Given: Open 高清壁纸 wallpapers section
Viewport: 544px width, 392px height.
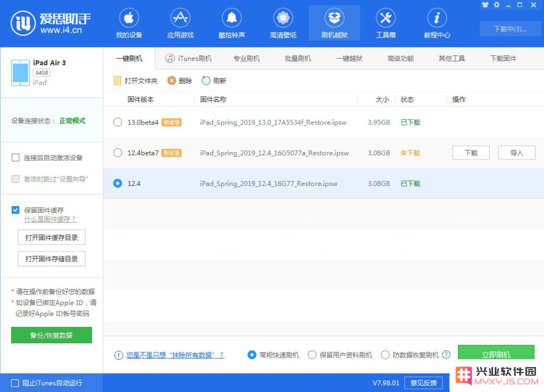Looking at the screenshot, I should pyautogui.click(x=283, y=24).
